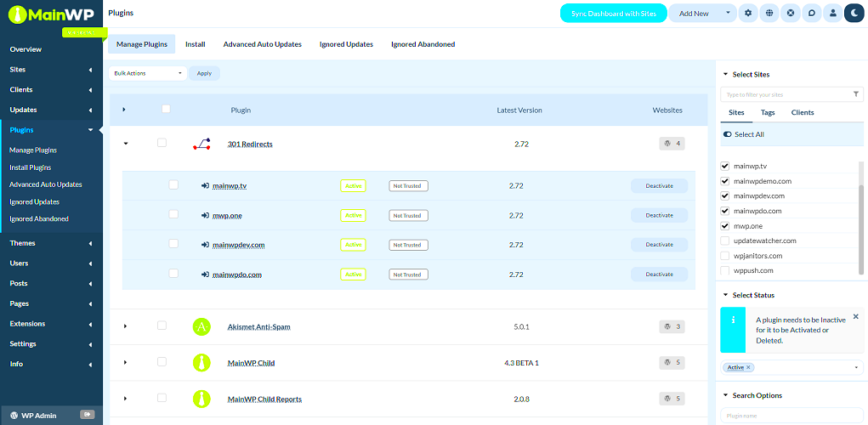Viewport: 868px width, 425px height.
Task: Toggle the Select All sites switch
Action: point(728,134)
